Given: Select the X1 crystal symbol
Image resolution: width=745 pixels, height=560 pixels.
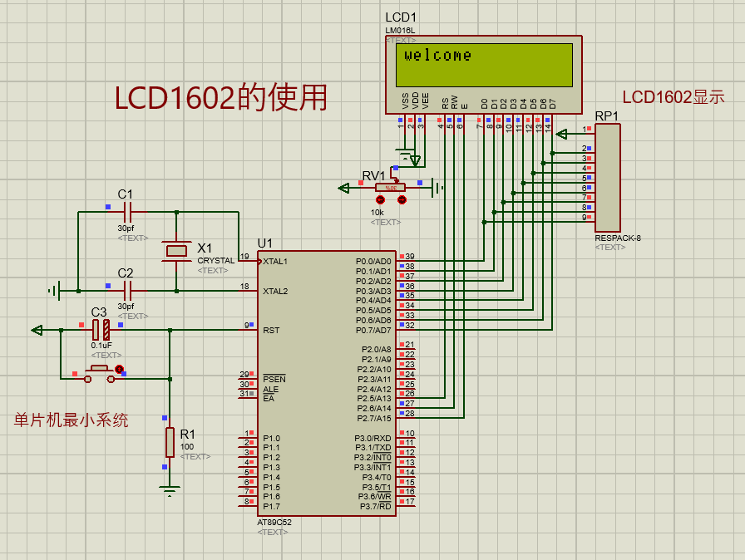Looking at the screenshot, I should tap(176, 251).
